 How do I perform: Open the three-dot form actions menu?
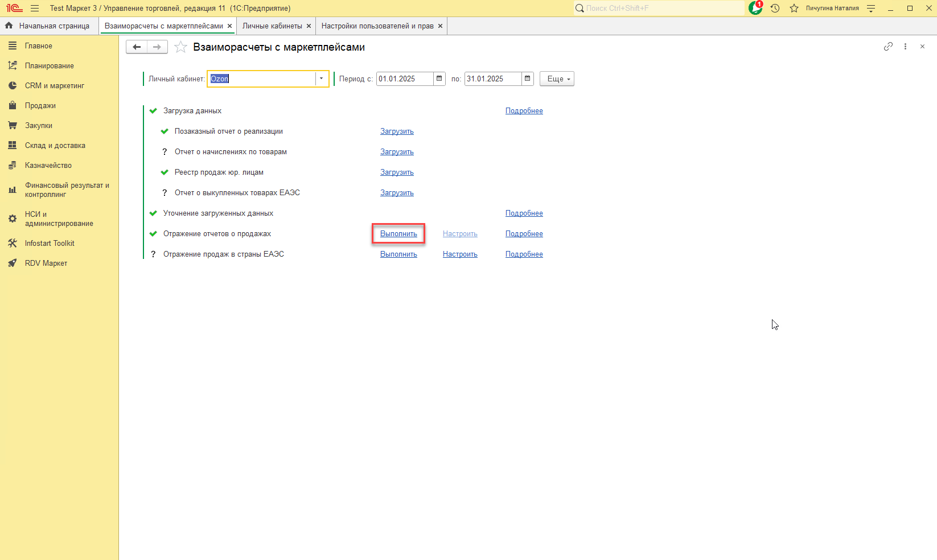coord(905,47)
